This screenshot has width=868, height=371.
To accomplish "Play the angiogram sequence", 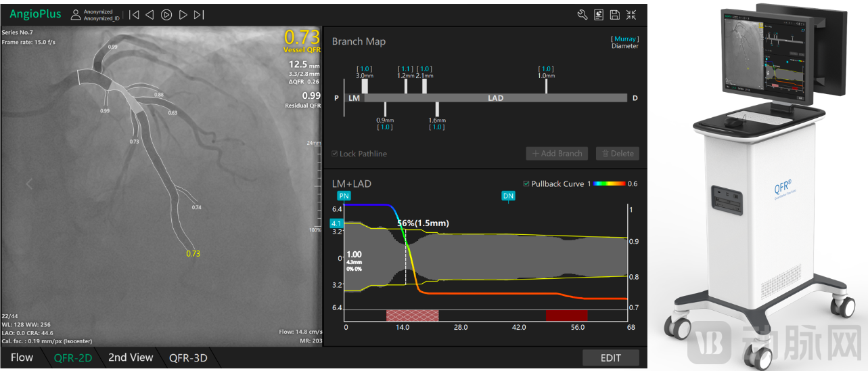I will [166, 14].
